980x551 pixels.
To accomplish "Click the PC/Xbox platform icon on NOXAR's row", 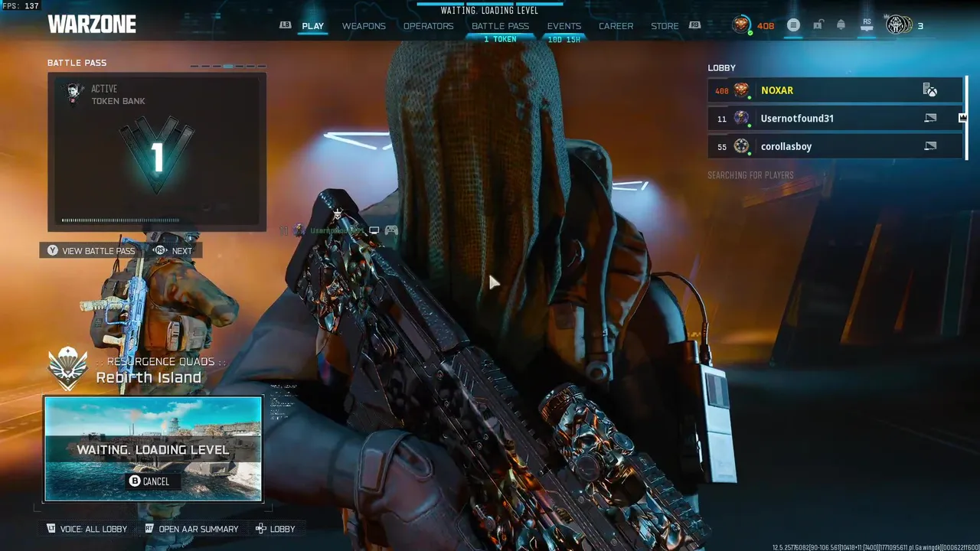I will [x=930, y=90].
